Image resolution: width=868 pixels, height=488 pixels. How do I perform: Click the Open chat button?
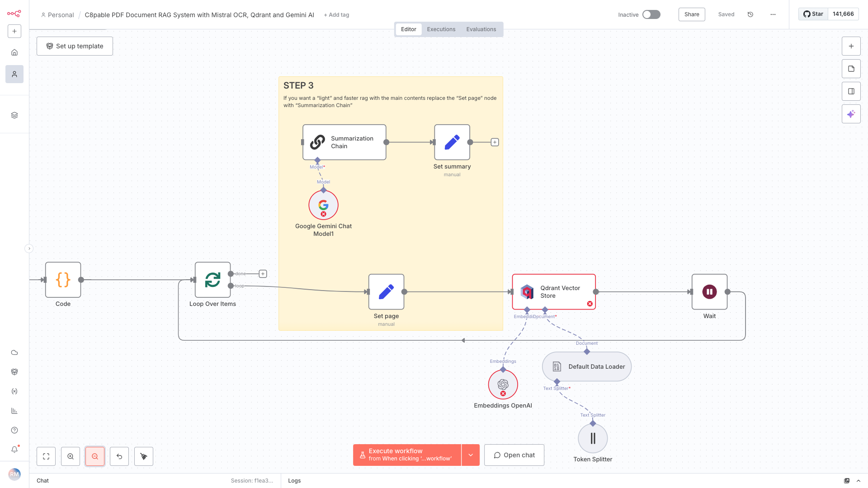tap(514, 455)
